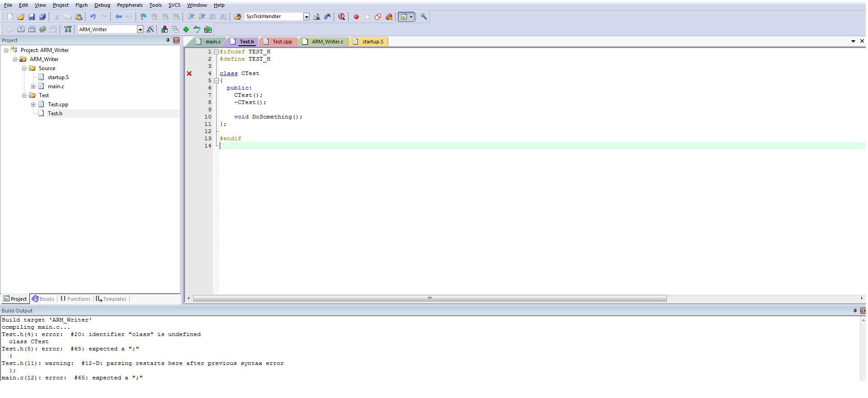Collapse the Test folder group
This screenshot has height=398, width=868.
click(24, 95)
